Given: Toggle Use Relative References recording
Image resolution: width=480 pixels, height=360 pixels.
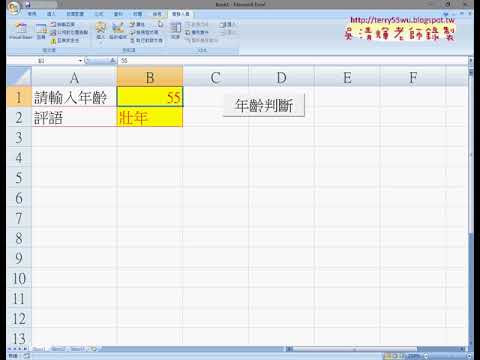Looking at the screenshot, I should pyautogui.click(x=69, y=32).
